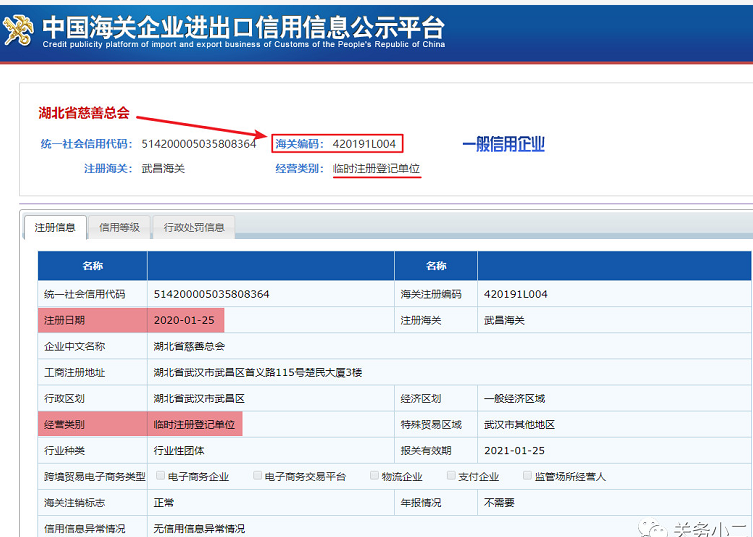The width and height of the screenshot is (753, 537).
Task: Click the highlighted 经营类别 row label
Action: click(64, 425)
